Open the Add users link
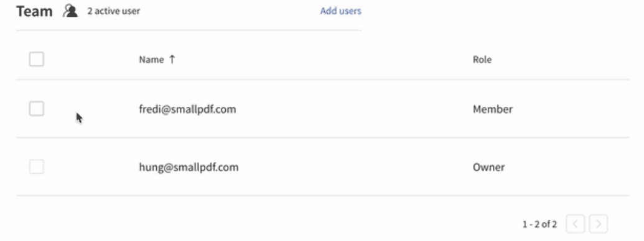 tap(340, 11)
